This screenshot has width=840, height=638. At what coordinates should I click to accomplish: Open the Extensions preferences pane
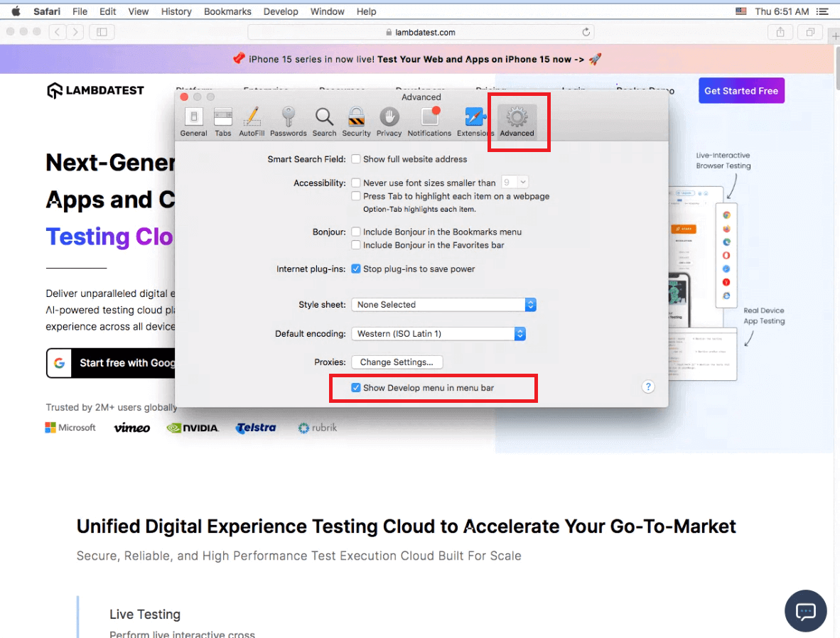tap(475, 122)
